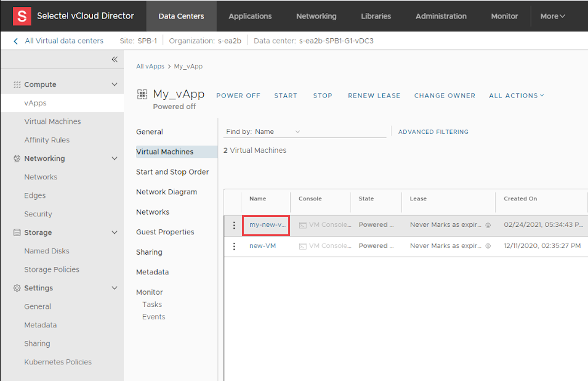The image size is (588, 381).
Task: Open the vApp Networks section
Action: pos(153,212)
